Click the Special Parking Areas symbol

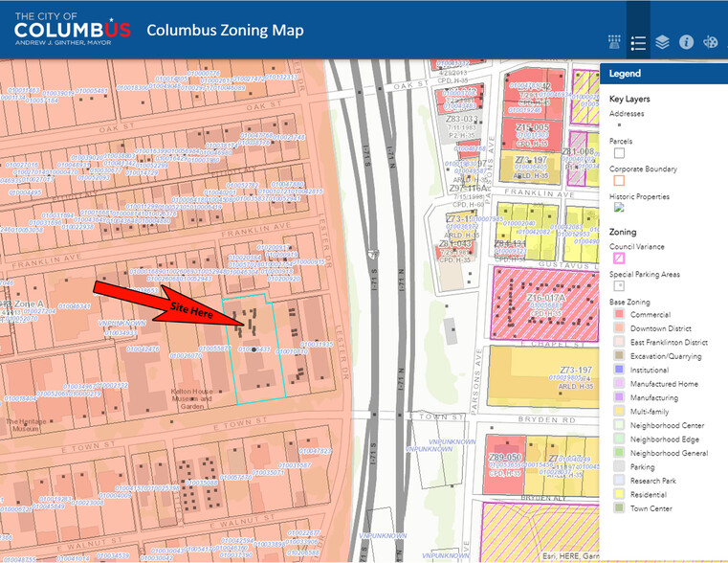click(x=618, y=285)
